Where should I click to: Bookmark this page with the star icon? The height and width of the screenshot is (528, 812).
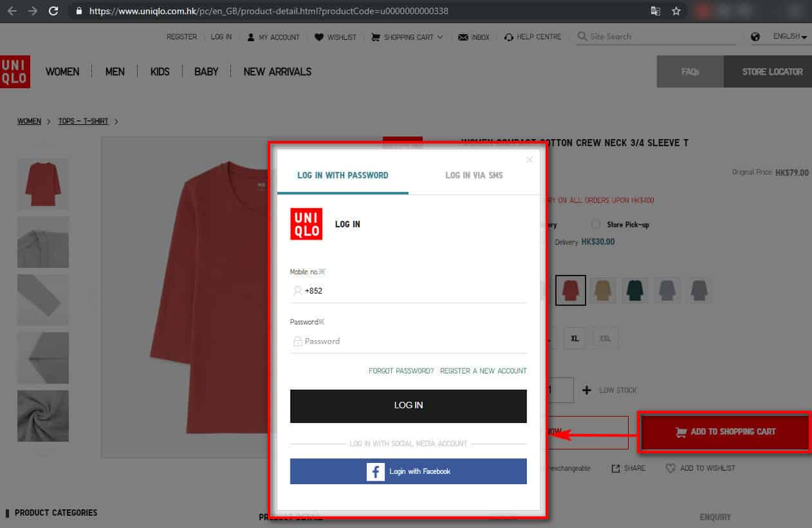[x=676, y=11]
